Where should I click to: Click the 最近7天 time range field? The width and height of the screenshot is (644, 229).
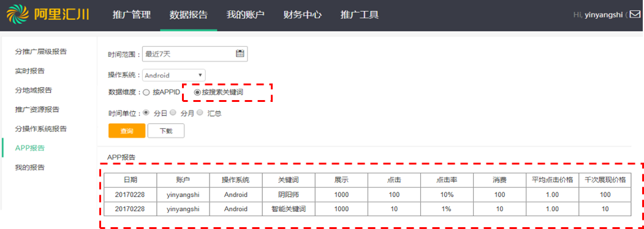[x=195, y=53]
